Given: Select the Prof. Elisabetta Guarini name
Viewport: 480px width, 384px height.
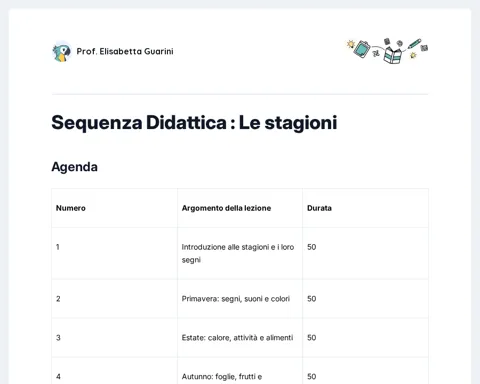Looking at the screenshot, I should [x=125, y=51].
